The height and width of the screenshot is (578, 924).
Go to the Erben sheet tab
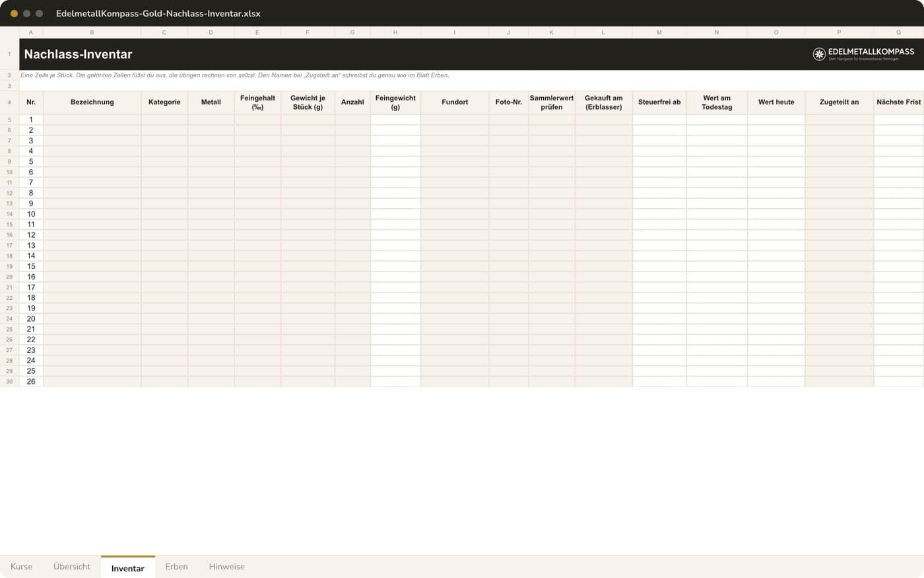coord(176,567)
